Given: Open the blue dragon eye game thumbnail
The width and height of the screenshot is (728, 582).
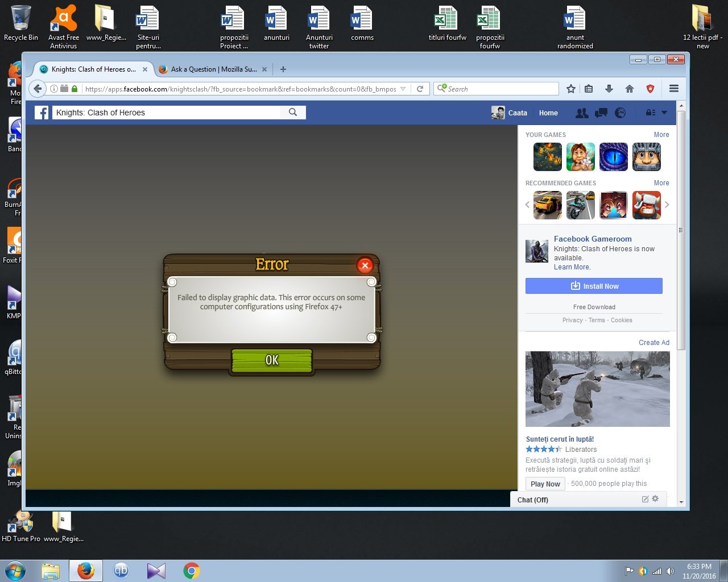Looking at the screenshot, I should point(614,157).
